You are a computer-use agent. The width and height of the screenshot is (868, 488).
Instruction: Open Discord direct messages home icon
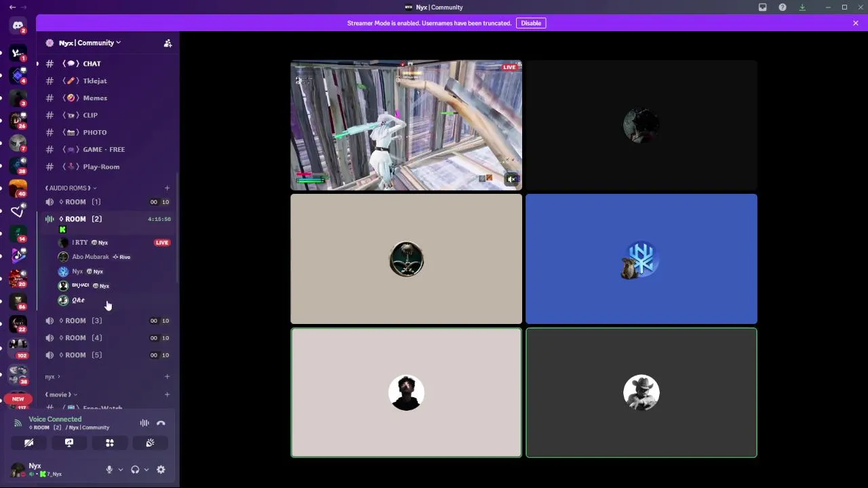pyautogui.click(x=18, y=26)
